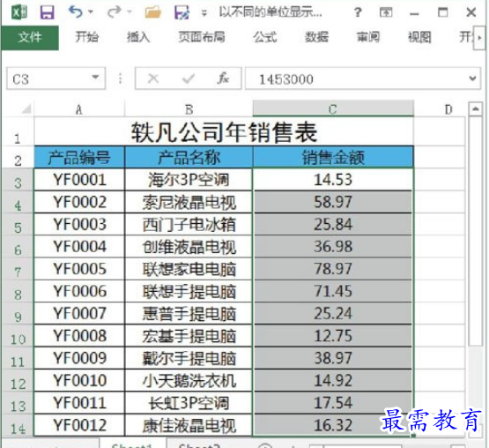Click the 产品名称 header cell
Screen dimensions: 489x448
pos(189,157)
